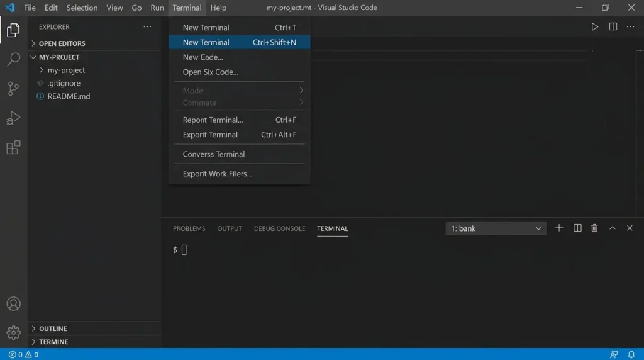644x360 pixels.
Task: Switch to the OUTPUT tab
Action: (229, 228)
